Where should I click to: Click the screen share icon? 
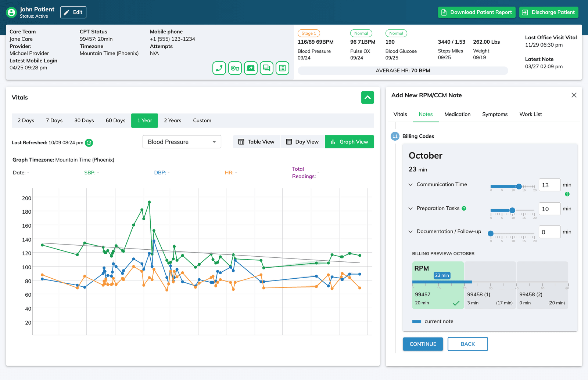pyautogui.click(x=251, y=68)
